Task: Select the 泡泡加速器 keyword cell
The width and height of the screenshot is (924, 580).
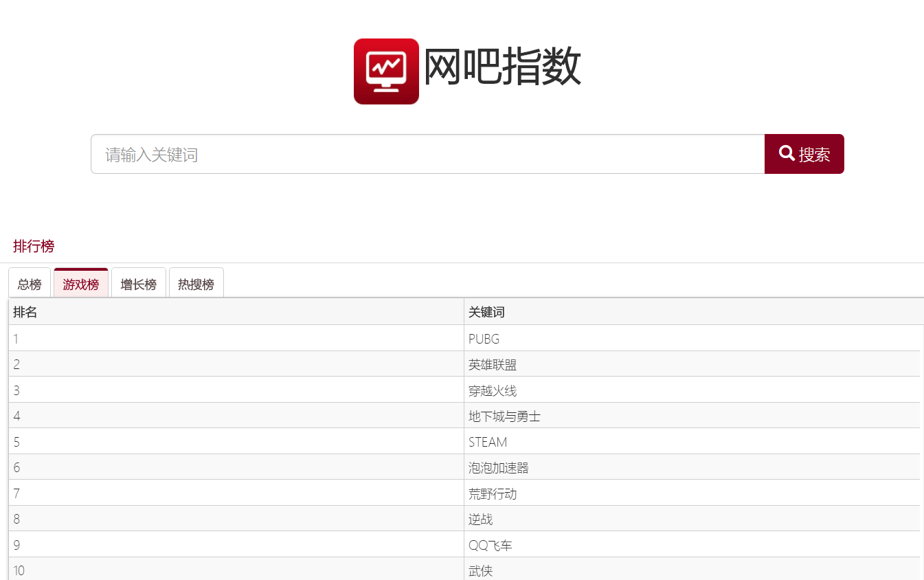Action: tap(692, 467)
